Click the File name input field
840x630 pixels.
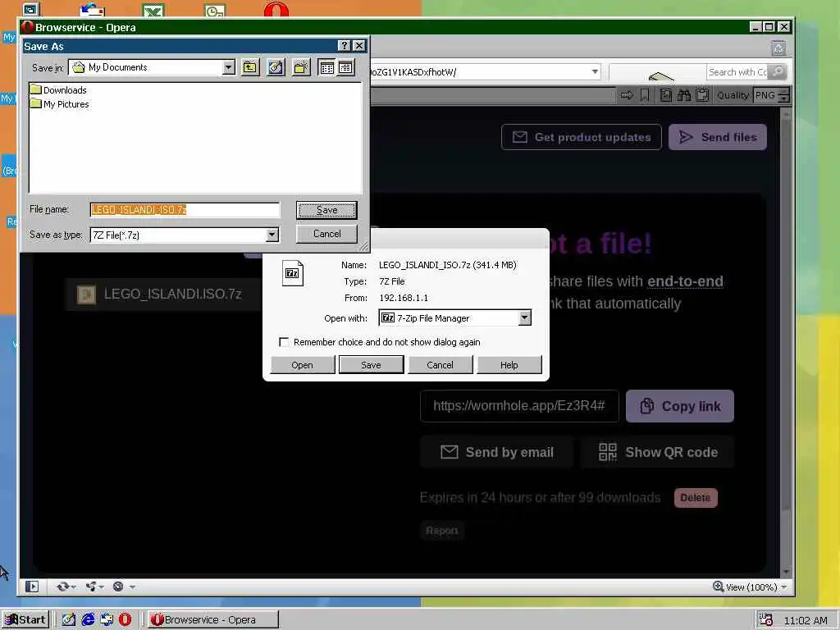(185, 209)
